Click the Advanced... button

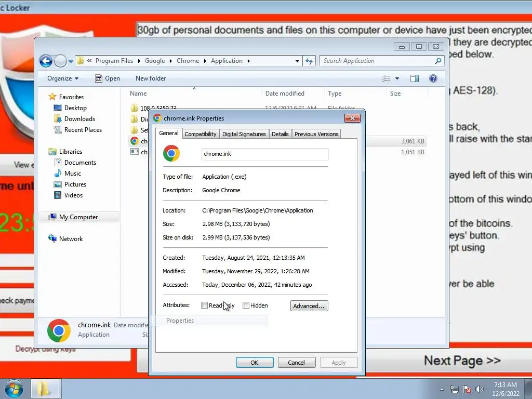point(309,305)
